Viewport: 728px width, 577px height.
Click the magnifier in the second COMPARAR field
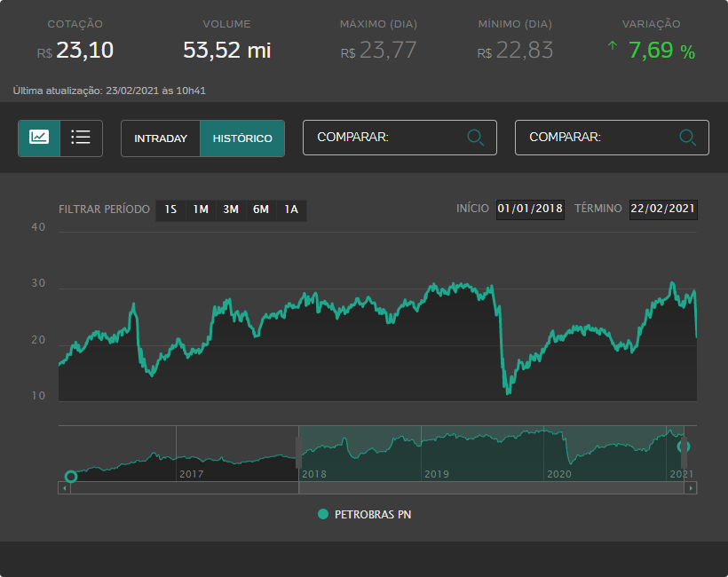click(687, 138)
